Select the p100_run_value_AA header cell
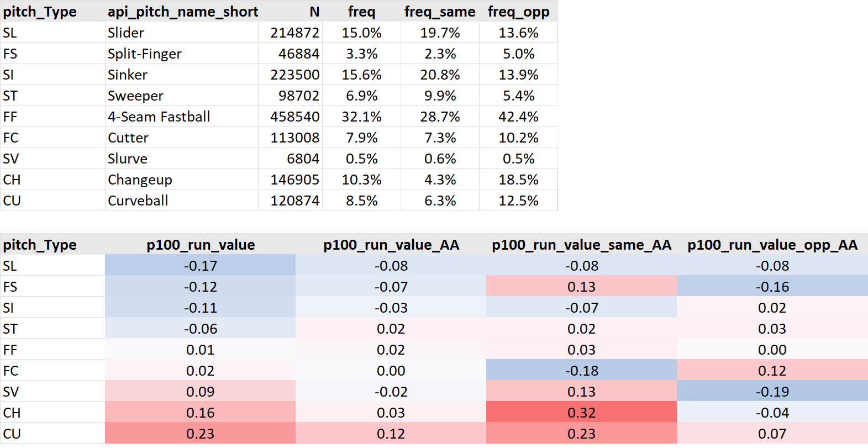 pos(391,245)
